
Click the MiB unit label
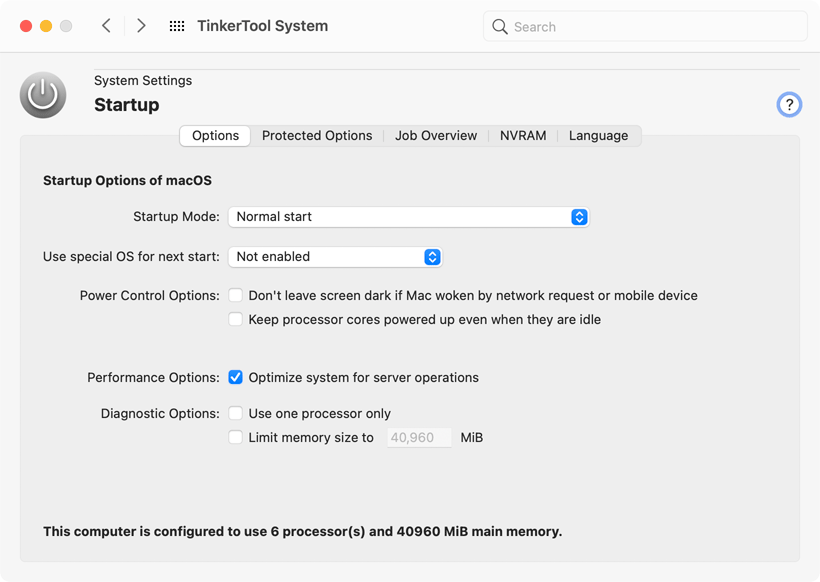click(472, 438)
